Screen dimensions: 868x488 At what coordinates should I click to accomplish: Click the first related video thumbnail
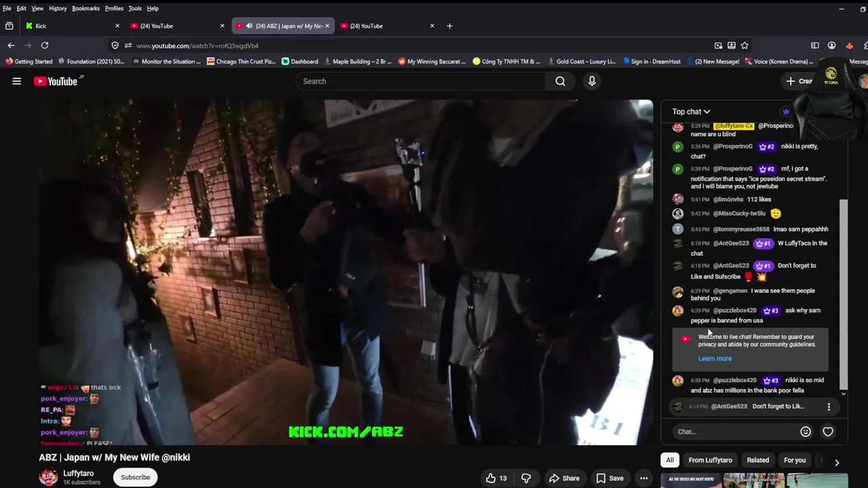[692, 480]
